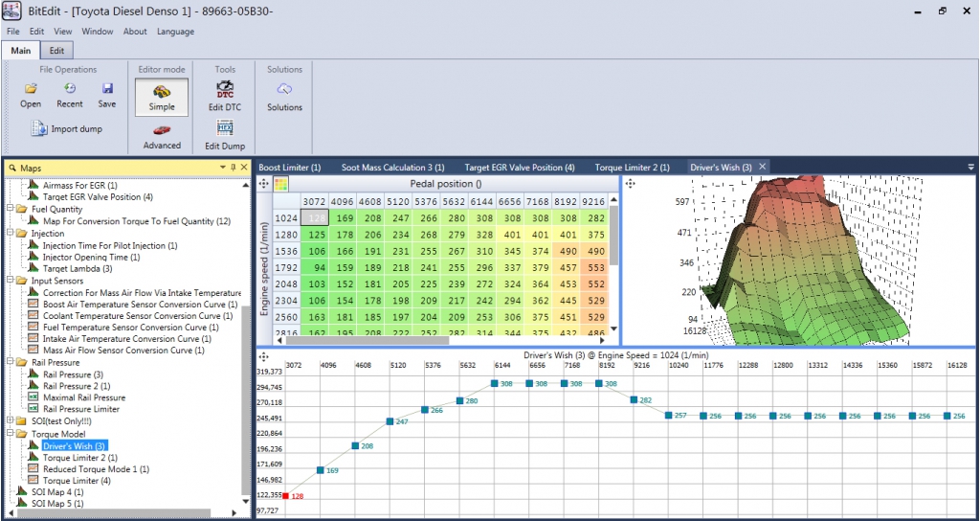This screenshot has width=980, height=521.
Task: Click the 3D surface plot view
Action: click(x=800, y=260)
